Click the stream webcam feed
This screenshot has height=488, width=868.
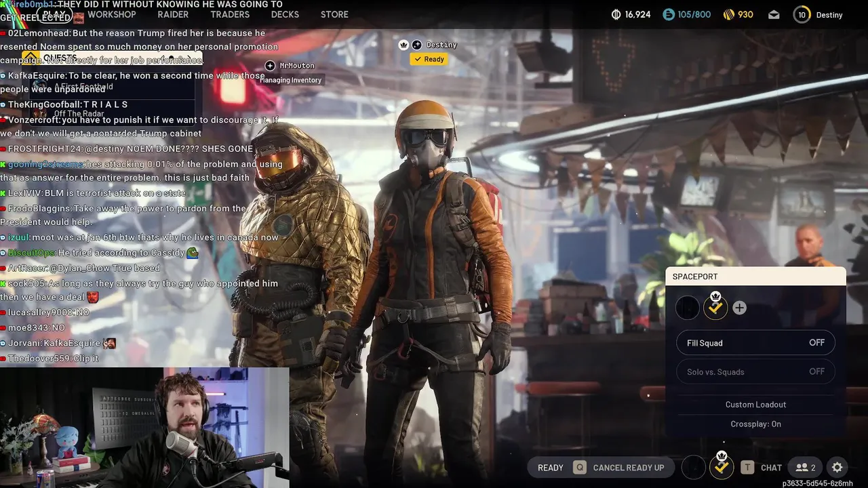(x=144, y=428)
